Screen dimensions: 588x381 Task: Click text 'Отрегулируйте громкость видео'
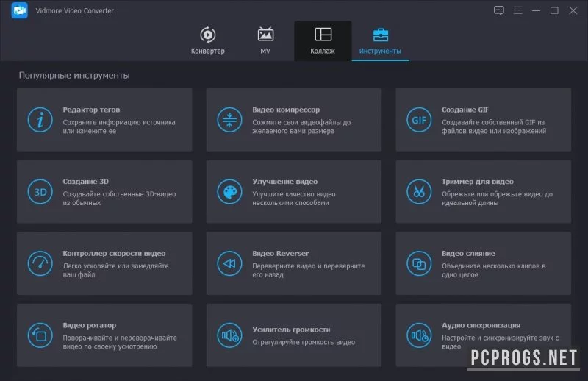click(x=304, y=342)
